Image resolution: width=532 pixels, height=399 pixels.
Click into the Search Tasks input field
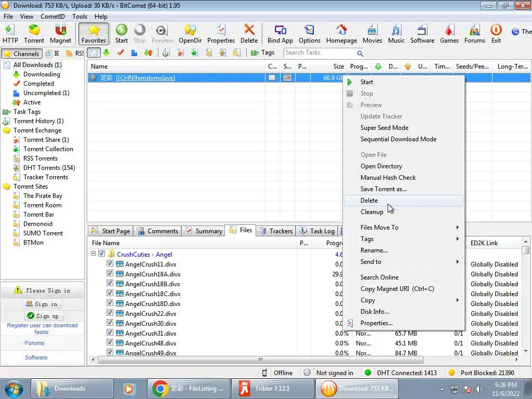pyautogui.click(x=320, y=52)
